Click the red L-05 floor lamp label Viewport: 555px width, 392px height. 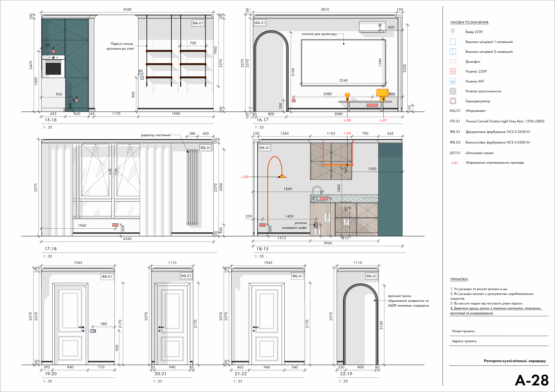(x=245, y=177)
